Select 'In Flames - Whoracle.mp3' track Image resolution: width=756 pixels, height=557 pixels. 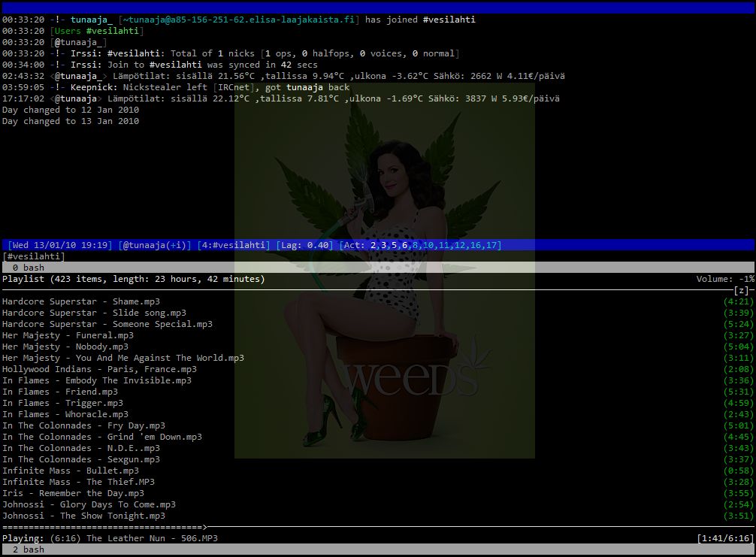point(65,414)
